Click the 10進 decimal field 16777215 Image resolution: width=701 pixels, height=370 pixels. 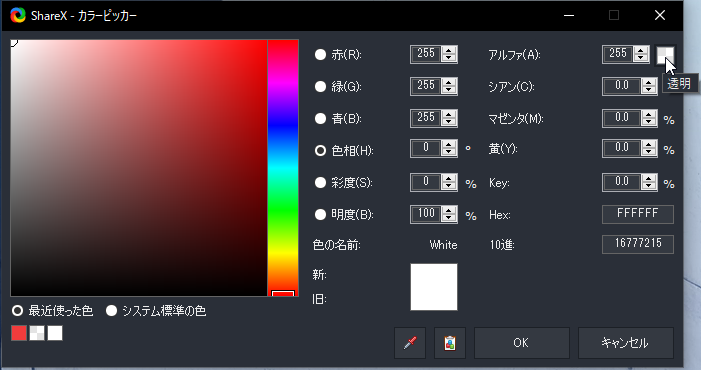[638, 244]
